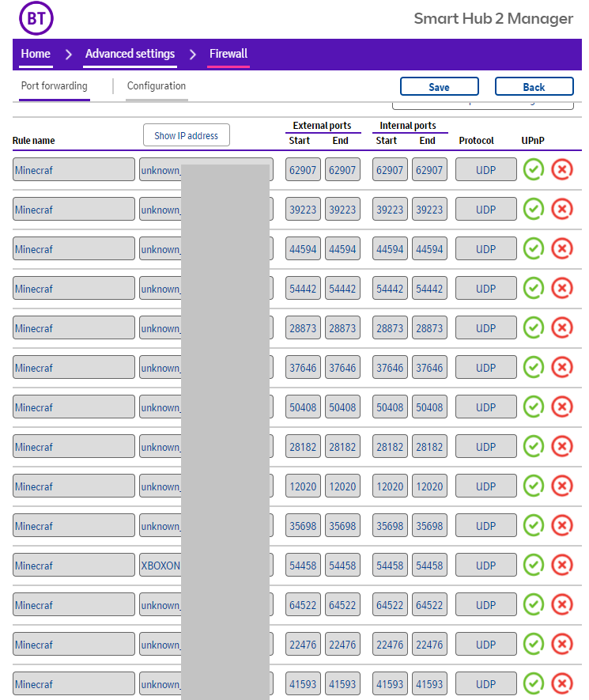Click green checkmark on port 41593 row

(534, 683)
